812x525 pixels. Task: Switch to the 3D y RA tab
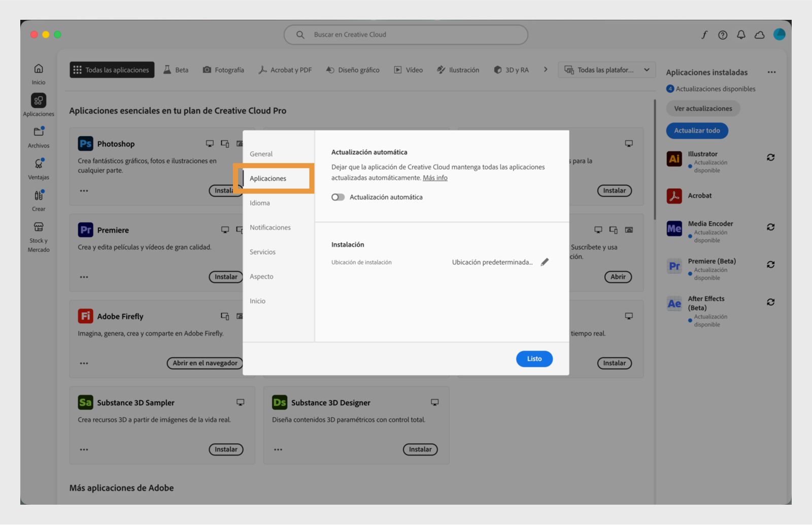[512, 70]
